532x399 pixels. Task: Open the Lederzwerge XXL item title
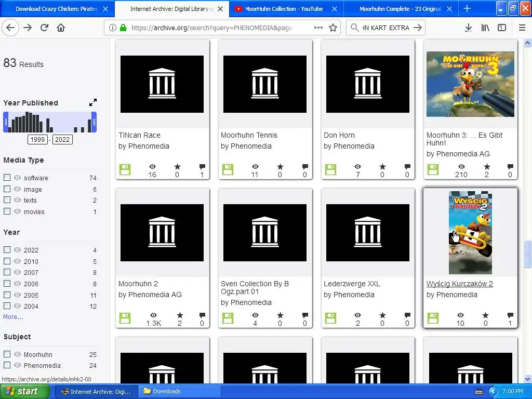(x=352, y=284)
